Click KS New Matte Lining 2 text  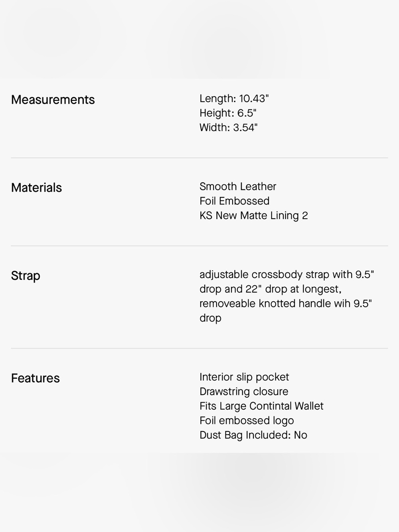click(x=254, y=216)
